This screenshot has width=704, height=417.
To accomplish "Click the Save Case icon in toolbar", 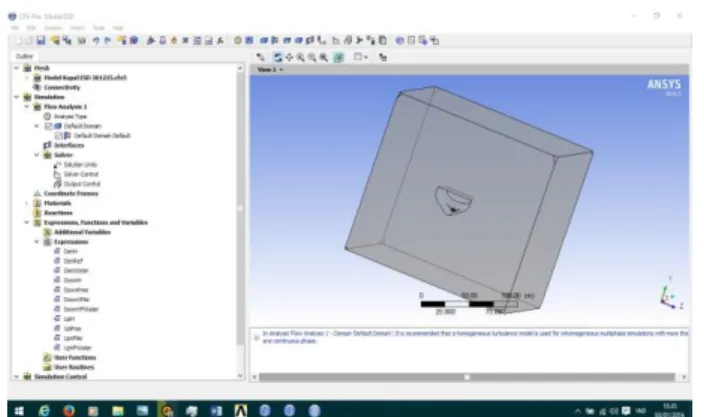I will pos(41,40).
